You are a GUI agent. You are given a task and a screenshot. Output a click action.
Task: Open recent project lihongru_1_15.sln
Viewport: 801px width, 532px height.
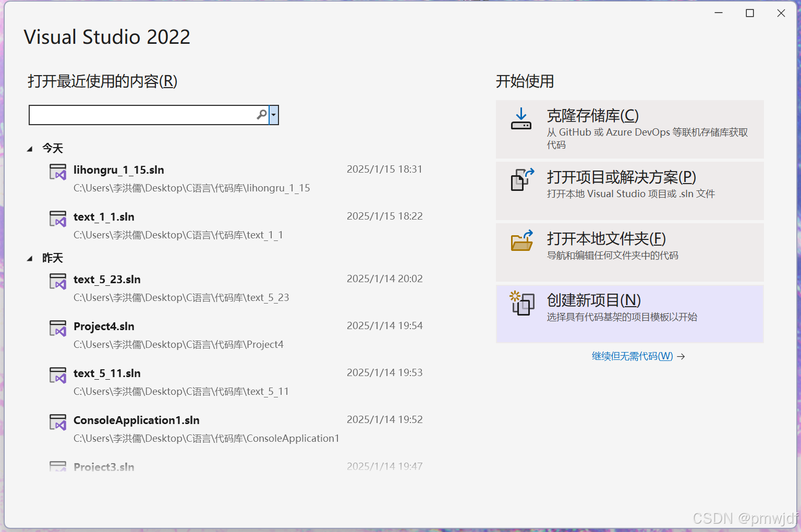(x=119, y=170)
